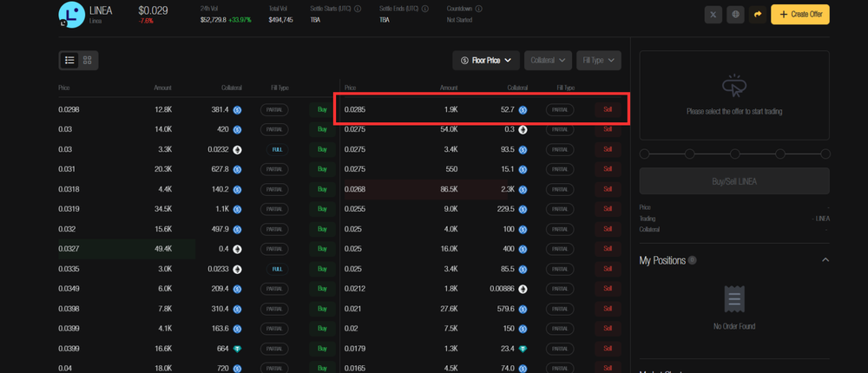Click the last trading progress step circle
The width and height of the screenshot is (868, 373).
click(x=825, y=154)
